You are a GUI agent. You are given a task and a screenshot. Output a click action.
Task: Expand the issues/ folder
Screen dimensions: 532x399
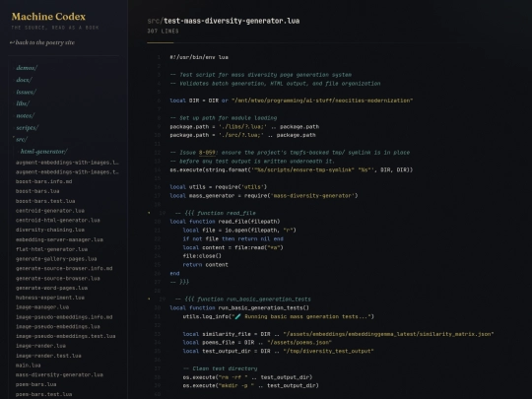click(26, 92)
